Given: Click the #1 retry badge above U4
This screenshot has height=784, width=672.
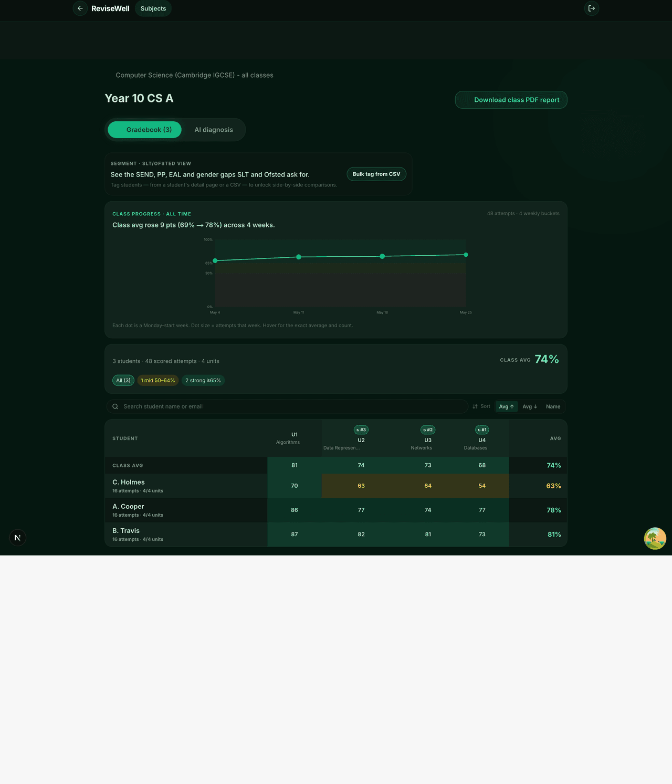Looking at the screenshot, I should point(482,430).
